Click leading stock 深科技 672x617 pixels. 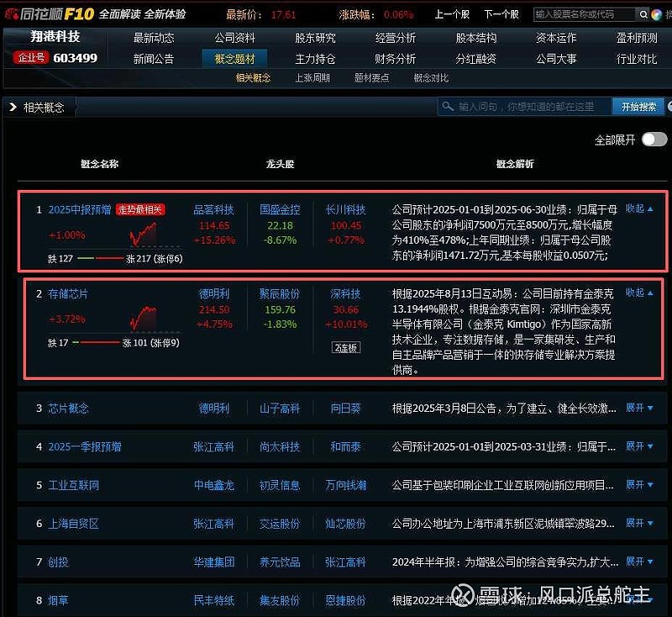point(345,293)
